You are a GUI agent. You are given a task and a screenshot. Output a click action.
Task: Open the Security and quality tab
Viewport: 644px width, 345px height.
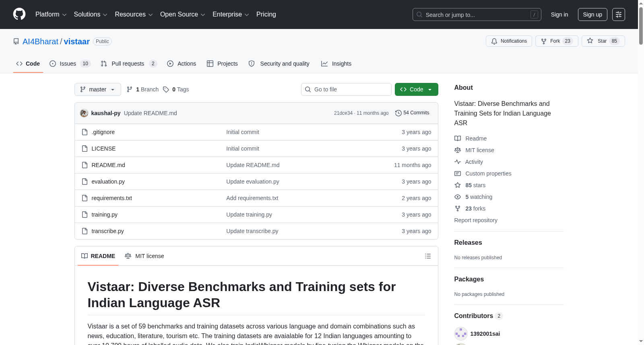[279, 64]
